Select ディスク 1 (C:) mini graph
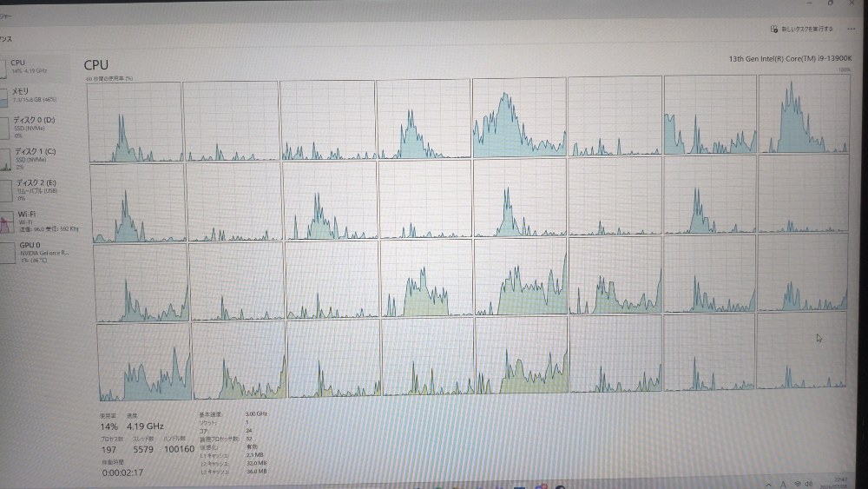868x489 pixels. pyautogui.click(x=5, y=160)
